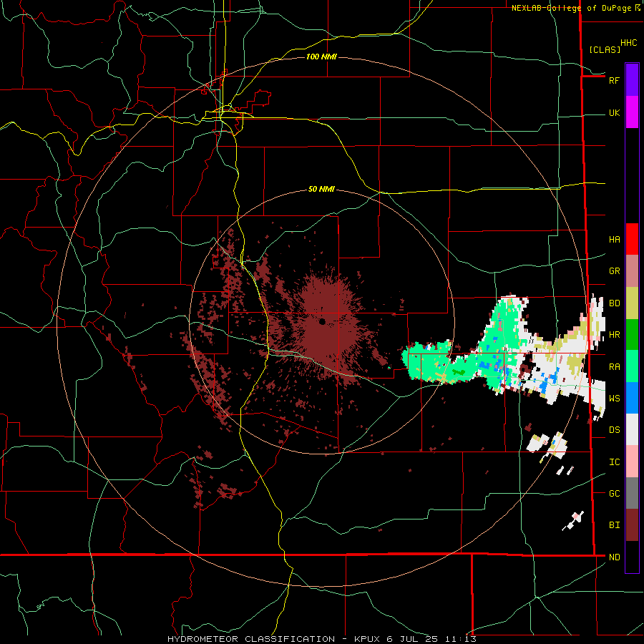Image resolution: width=644 pixels, height=644 pixels.
Task: Click the HR legend label
Action: pos(614,335)
